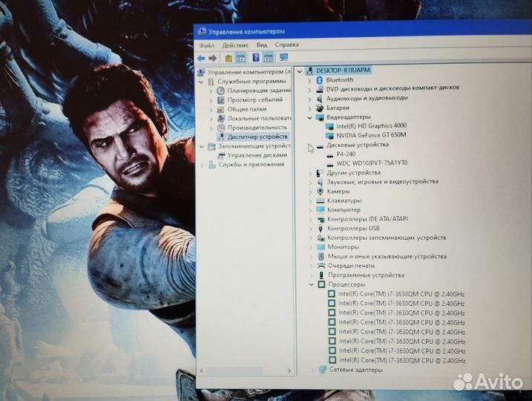This screenshot has height=401, width=532.
Task: Select Дисковые устройства category label
Action: tap(358, 145)
